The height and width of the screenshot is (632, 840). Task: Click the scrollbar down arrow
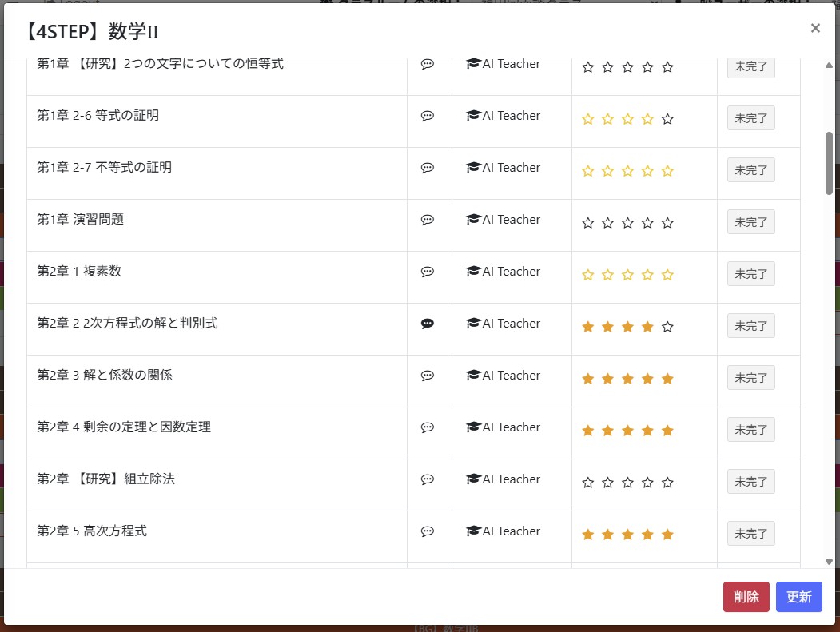coord(829,562)
